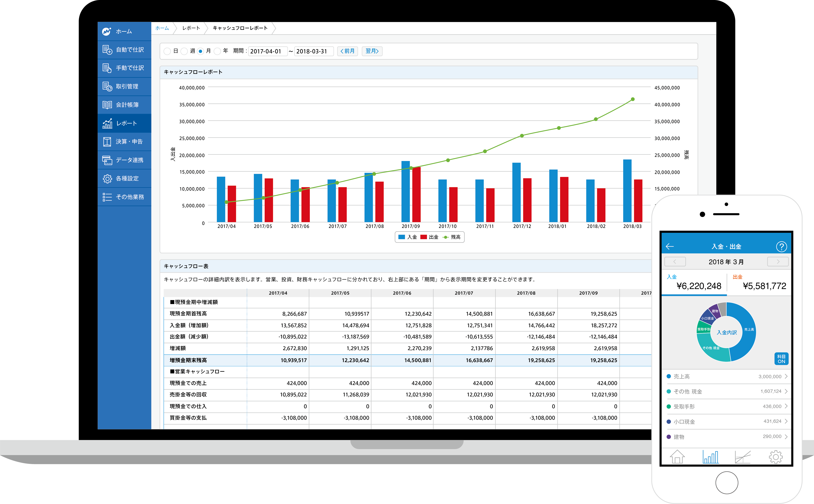Select the 週 period radio button
This screenshot has height=504, width=814.
point(184,51)
